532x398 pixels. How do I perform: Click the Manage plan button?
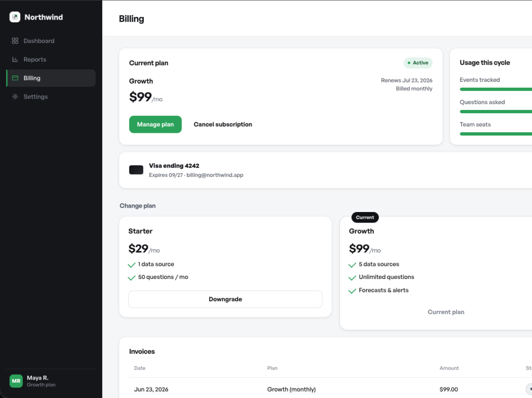[155, 124]
